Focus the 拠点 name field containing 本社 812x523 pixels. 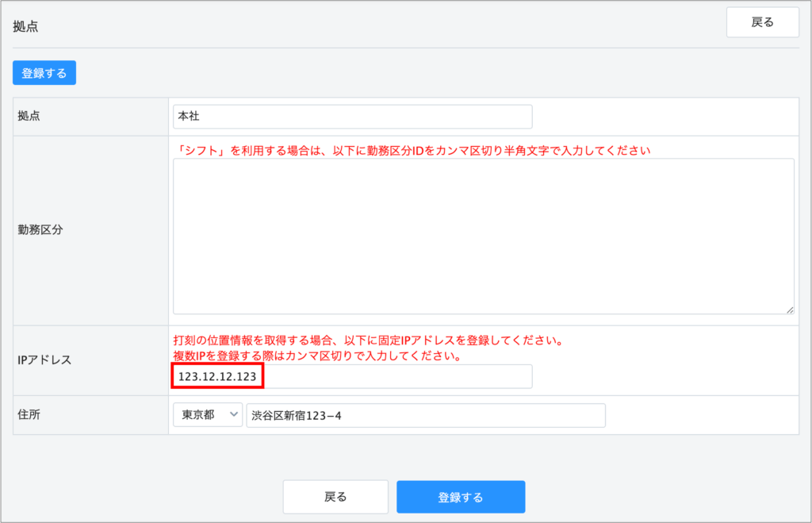coord(352,117)
